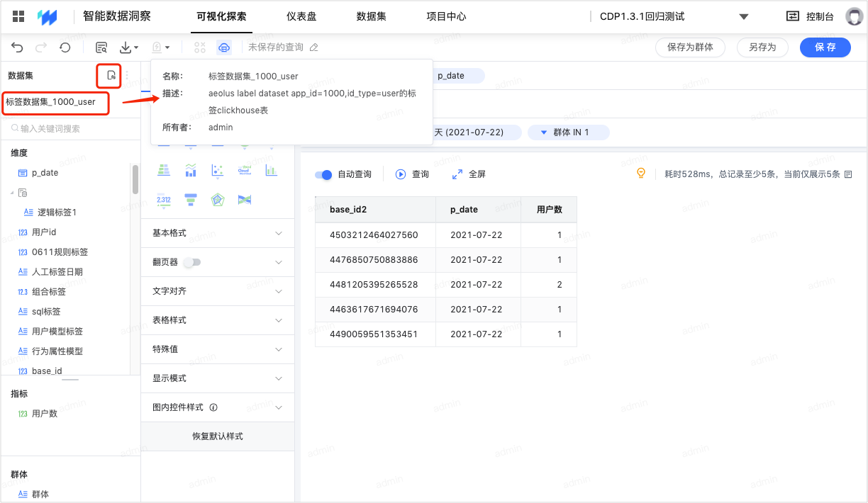Expand the 特殊值 section
This screenshot has height=503, width=868.
click(218, 349)
